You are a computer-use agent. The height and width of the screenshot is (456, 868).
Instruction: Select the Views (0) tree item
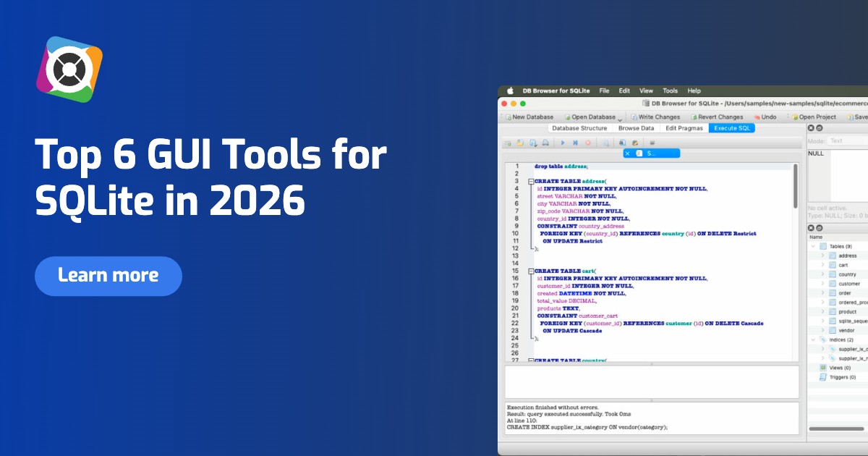[x=839, y=368]
